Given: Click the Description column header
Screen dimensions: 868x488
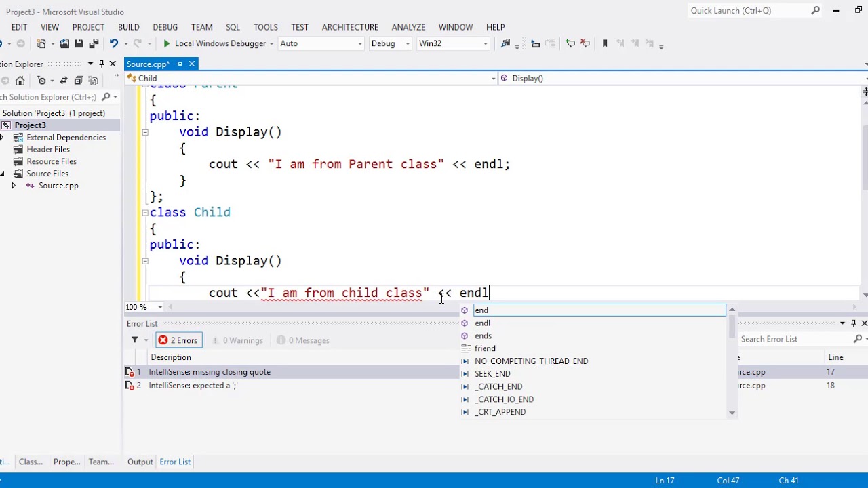Looking at the screenshot, I should pyautogui.click(x=171, y=357).
